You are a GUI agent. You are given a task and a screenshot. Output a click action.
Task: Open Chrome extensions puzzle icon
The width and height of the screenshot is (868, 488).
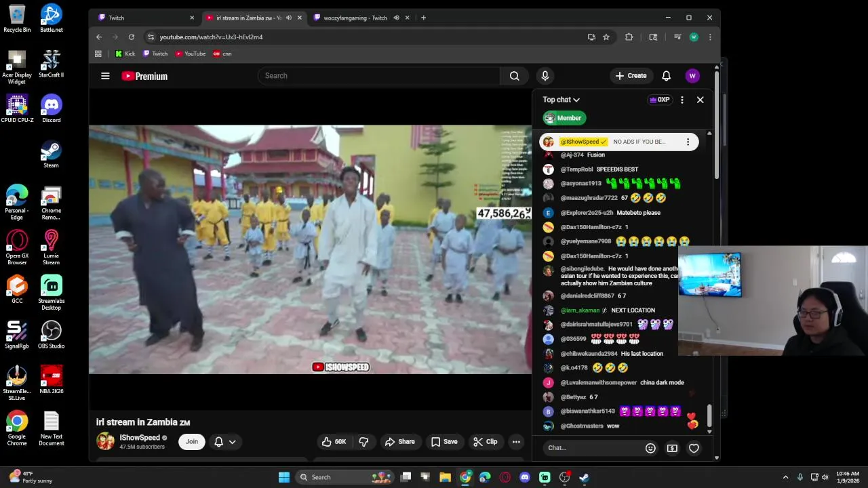point(629,37)
